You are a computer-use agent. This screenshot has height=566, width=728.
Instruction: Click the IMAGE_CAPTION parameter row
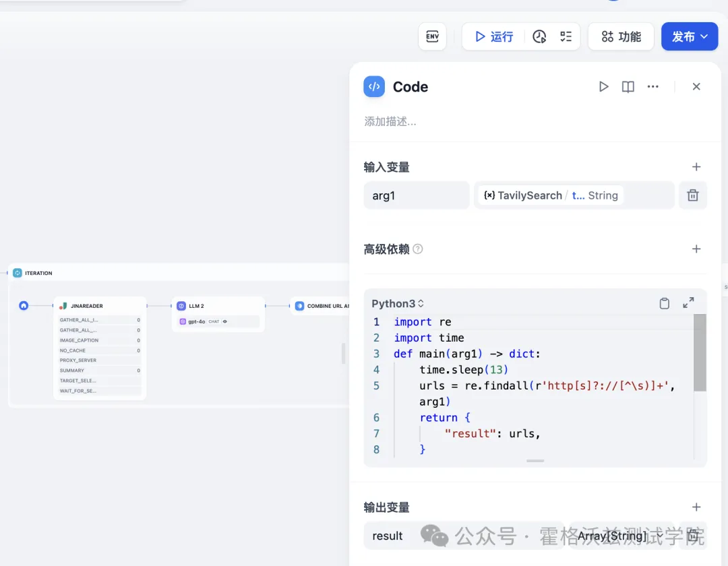(100, 340)
